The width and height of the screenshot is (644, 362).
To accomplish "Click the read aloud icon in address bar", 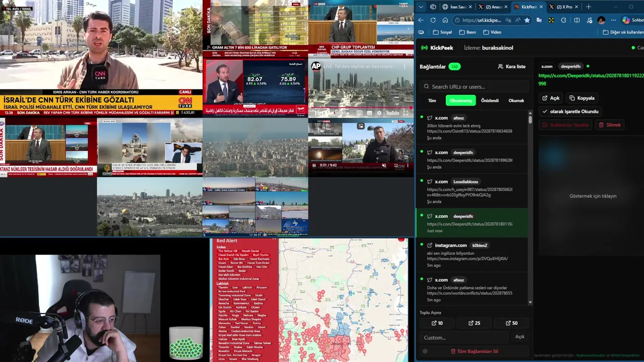I will coord(518,20).
